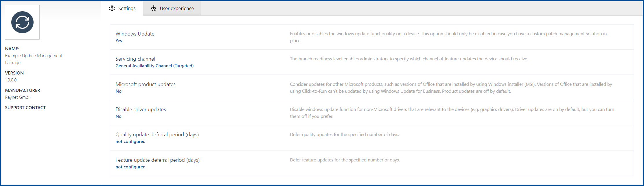Viewport: 644px width, 186px height.
Task: Toggle Windows Update from Yes
Action: (x=119, y=40)
